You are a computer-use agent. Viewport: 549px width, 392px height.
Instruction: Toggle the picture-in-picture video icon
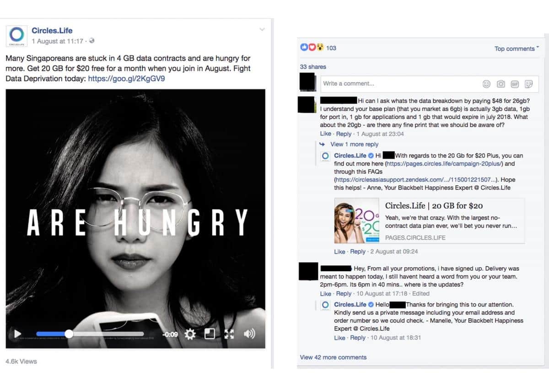(x=210, y=334)
